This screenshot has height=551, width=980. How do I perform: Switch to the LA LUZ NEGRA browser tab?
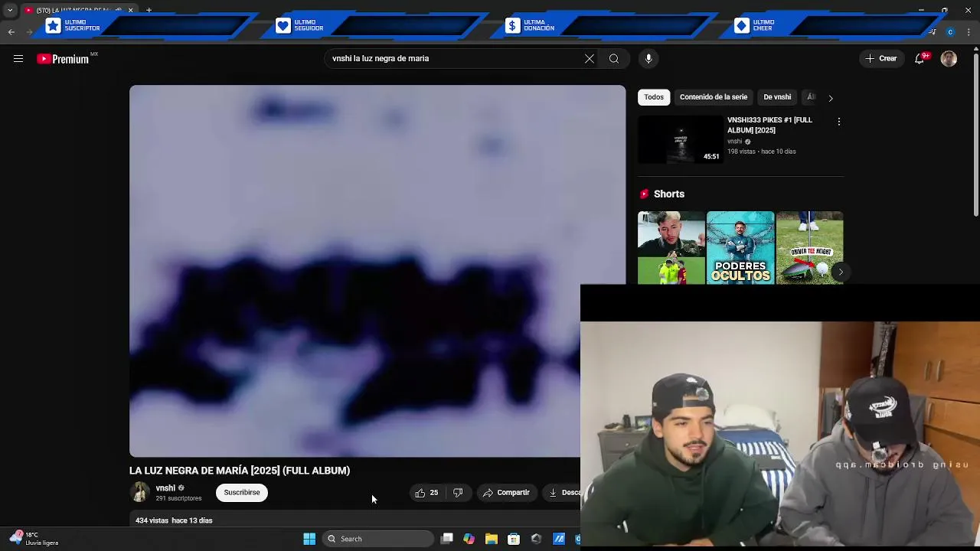[77, 10]
